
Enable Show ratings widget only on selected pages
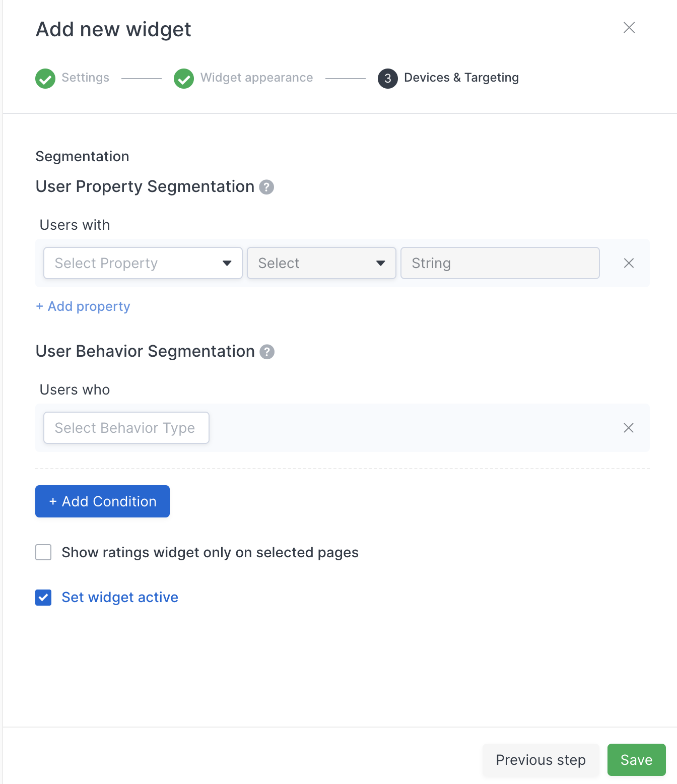tap(43, 552)
